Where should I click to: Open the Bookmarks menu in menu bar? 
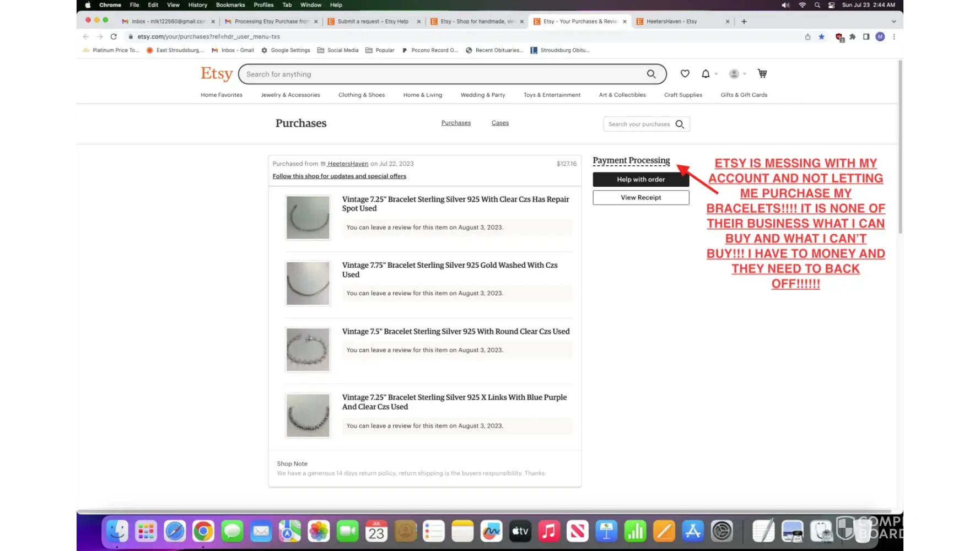click(230, 5)
